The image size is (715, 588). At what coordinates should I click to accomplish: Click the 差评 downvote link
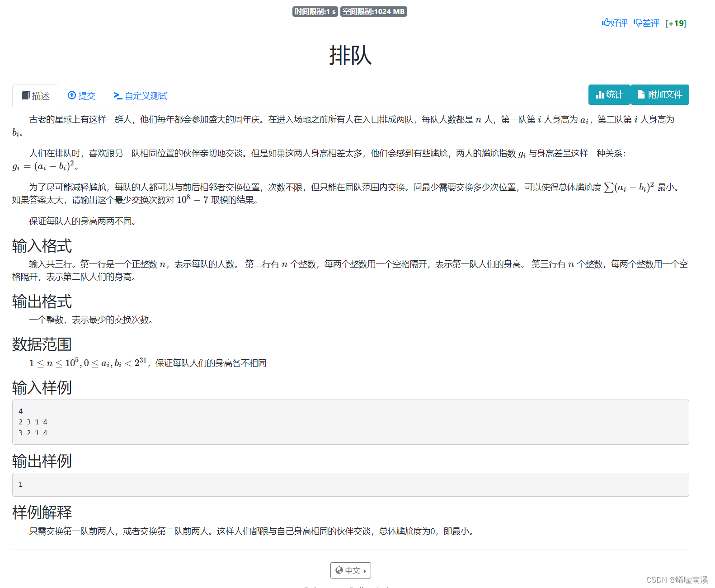coord(647,23)
